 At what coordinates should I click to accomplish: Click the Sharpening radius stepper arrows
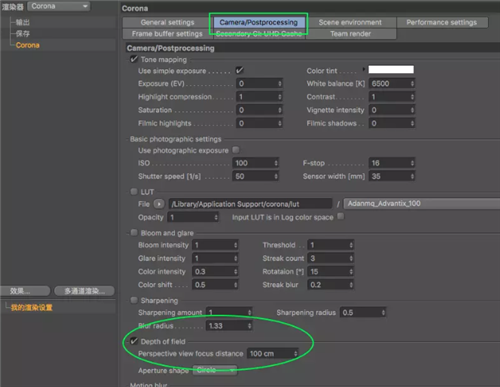(383, 312)
